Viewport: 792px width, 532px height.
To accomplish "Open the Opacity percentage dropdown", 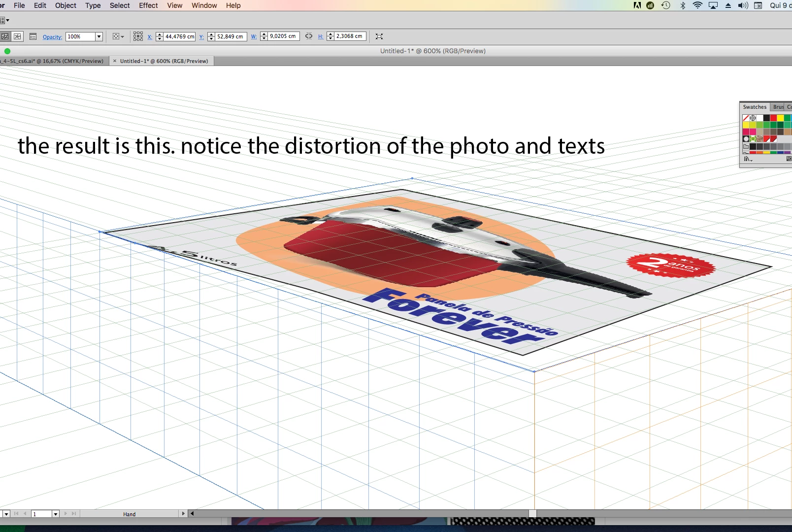I will (x=99, y=36).
